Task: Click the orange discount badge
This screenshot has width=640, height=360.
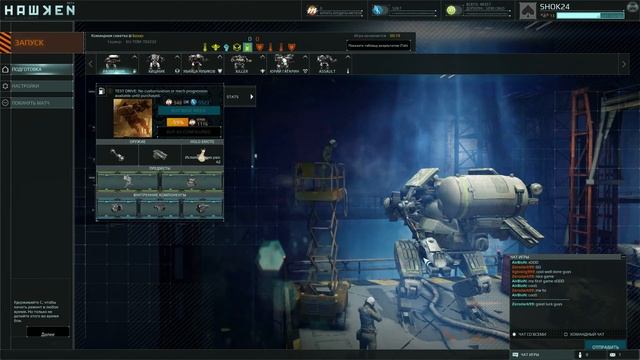Action: pos(177,122)
